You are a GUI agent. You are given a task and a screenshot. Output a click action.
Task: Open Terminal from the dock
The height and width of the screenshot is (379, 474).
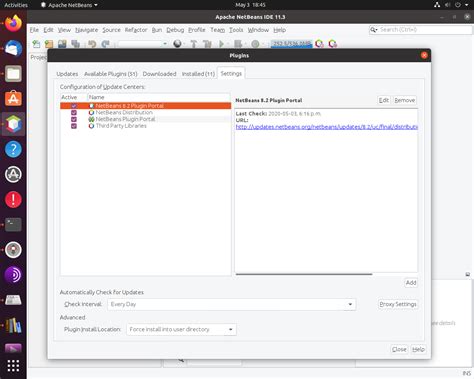tap(13, 225)
